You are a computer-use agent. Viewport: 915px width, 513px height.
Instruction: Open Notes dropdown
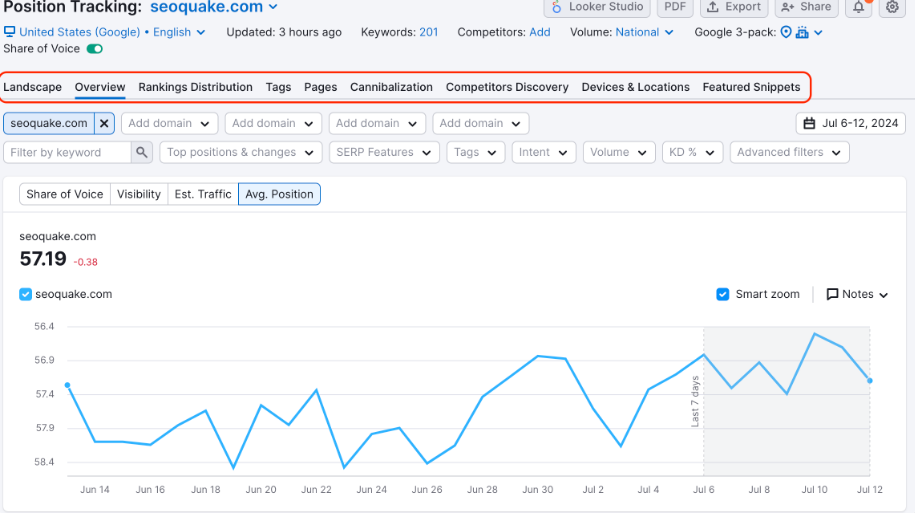coord(857,294)
